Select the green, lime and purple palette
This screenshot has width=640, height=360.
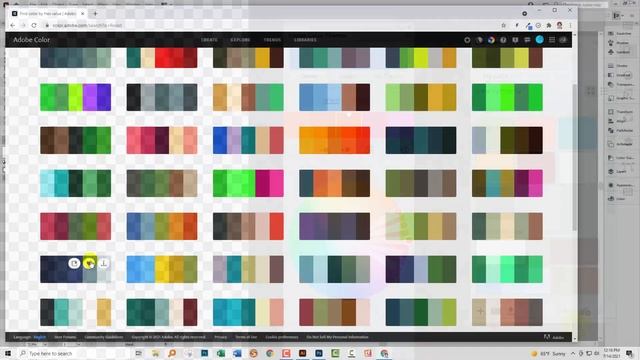click(76, 97)
